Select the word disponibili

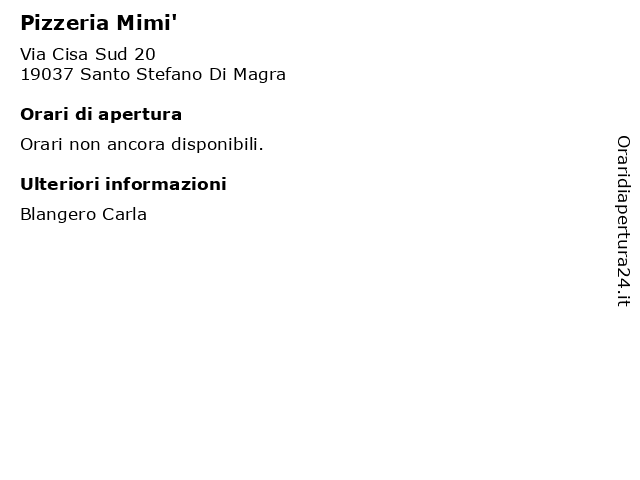pyautogui.click(x=217, y=145)
